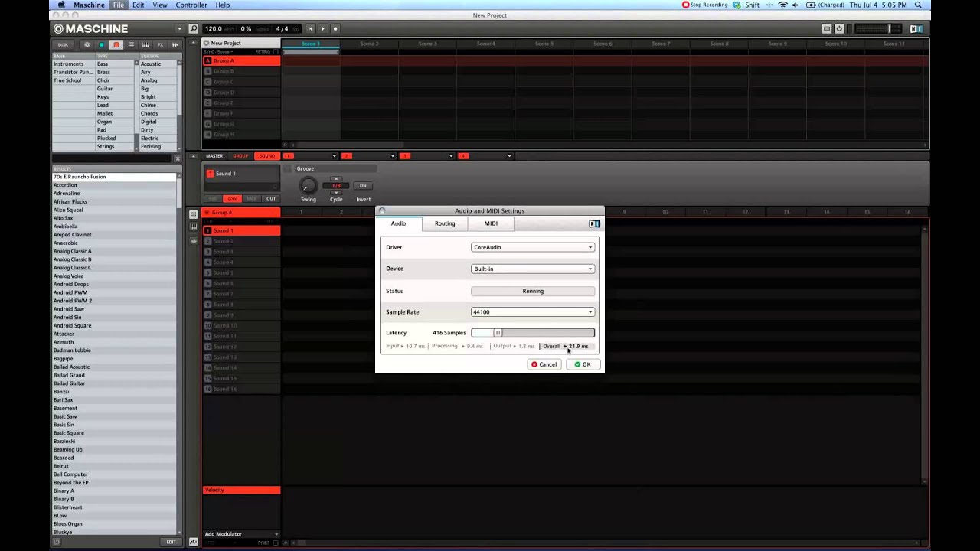
Task: Confirm settings with OK button
Action: pos(583,364)
